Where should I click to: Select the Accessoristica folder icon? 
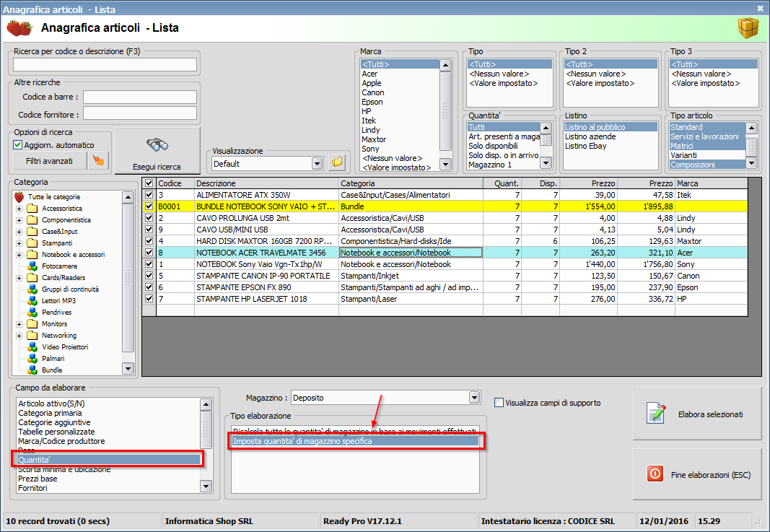pos(32,209)
